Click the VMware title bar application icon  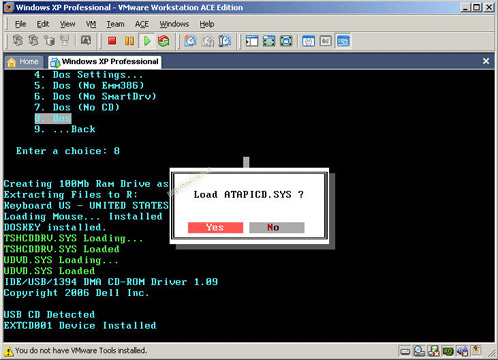coord(9,7)
